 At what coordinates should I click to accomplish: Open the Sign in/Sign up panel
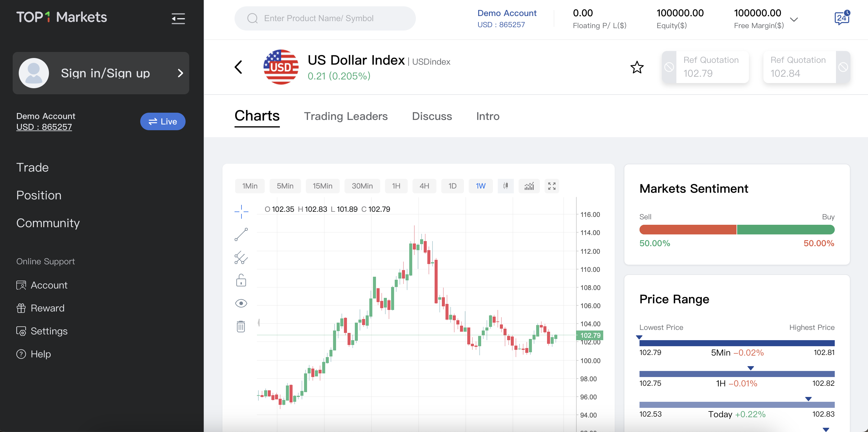(101, 73)
